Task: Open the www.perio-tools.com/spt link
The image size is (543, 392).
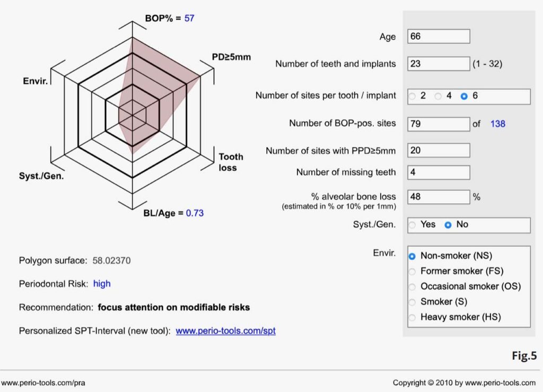Action: [225, 331]
